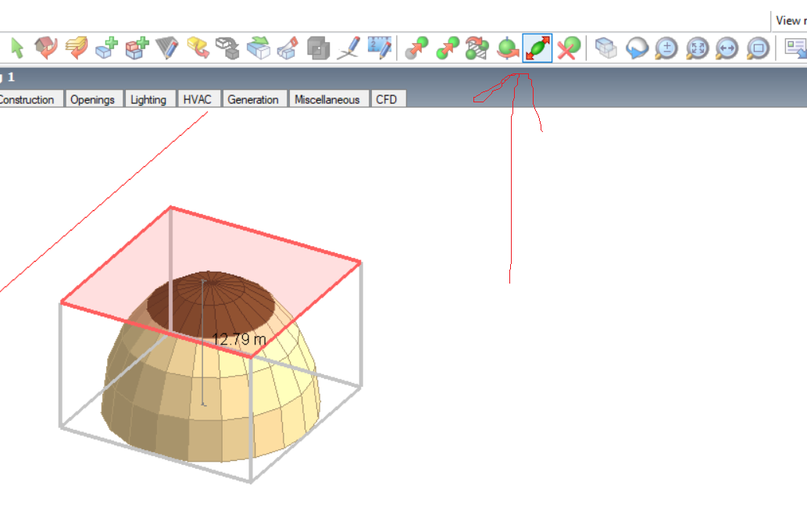Select the green arrow pointer tool
Viewport: 807px width, 532px height.
coord(17,48)
